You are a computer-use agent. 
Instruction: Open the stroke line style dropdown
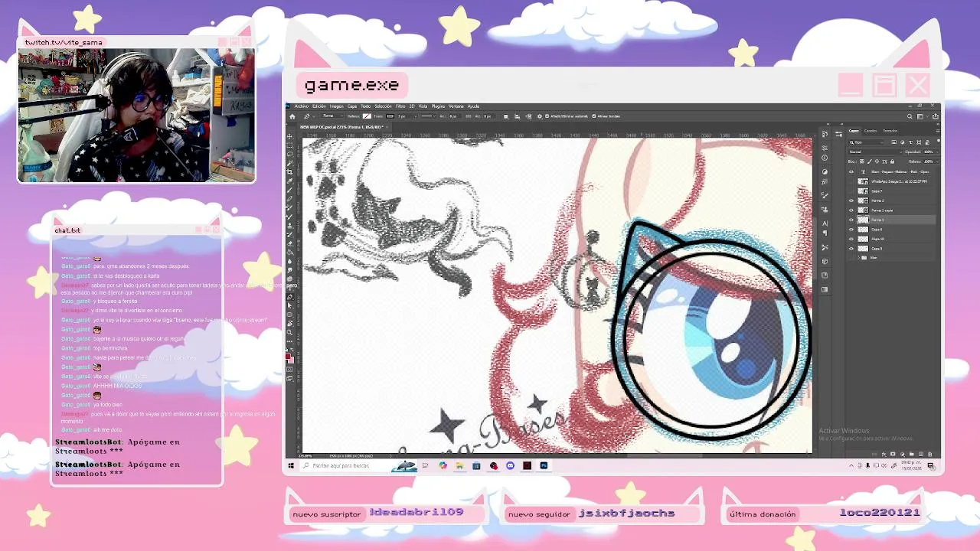(428, 116)
